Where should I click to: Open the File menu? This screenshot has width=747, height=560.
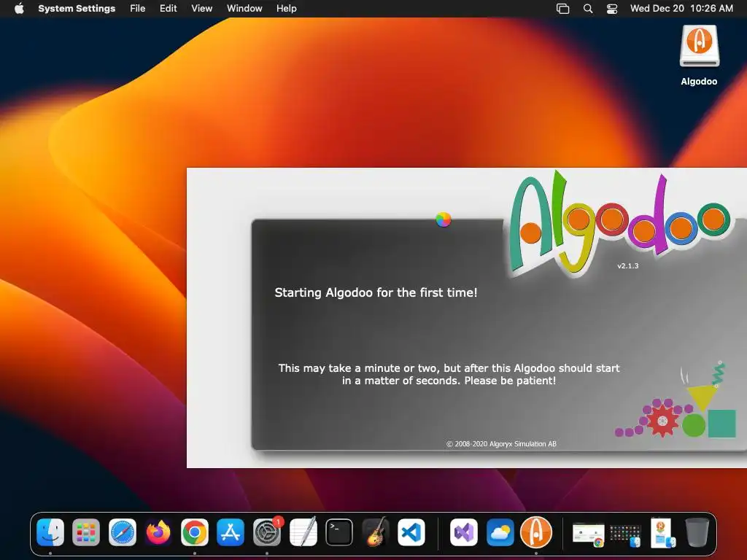pos(138,9)
